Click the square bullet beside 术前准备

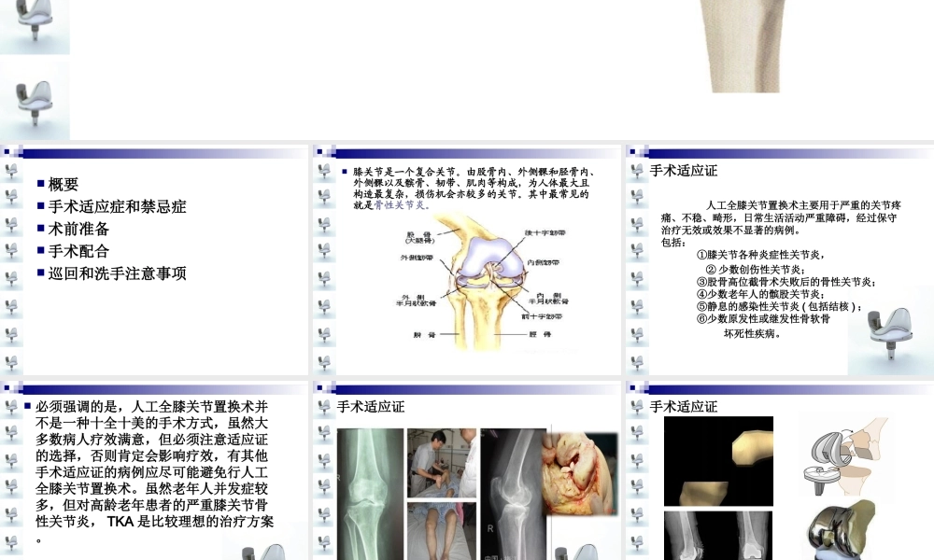tap(41, 228)
